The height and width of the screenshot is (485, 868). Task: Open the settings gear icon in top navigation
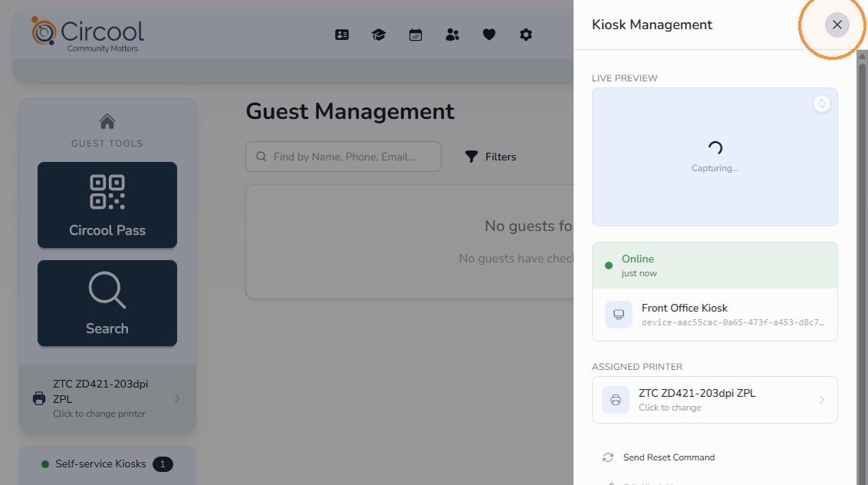point(526,35)
